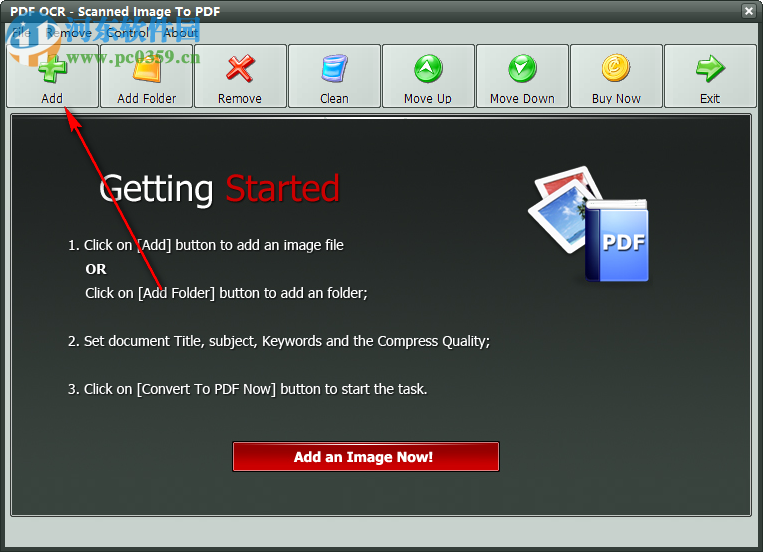Click the green Exit arrow icon
The width and height of the screenshot is (763, 552).
coord(710,68)
